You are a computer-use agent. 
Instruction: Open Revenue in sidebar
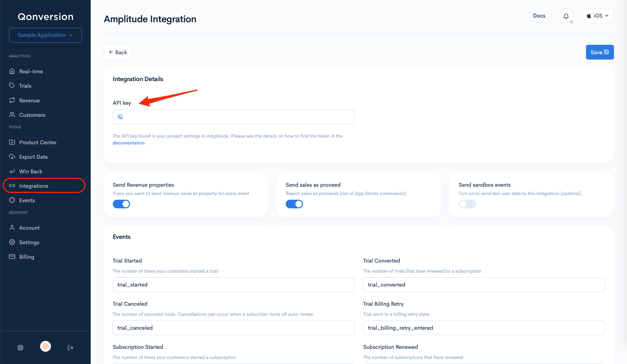tap(29, 100)
